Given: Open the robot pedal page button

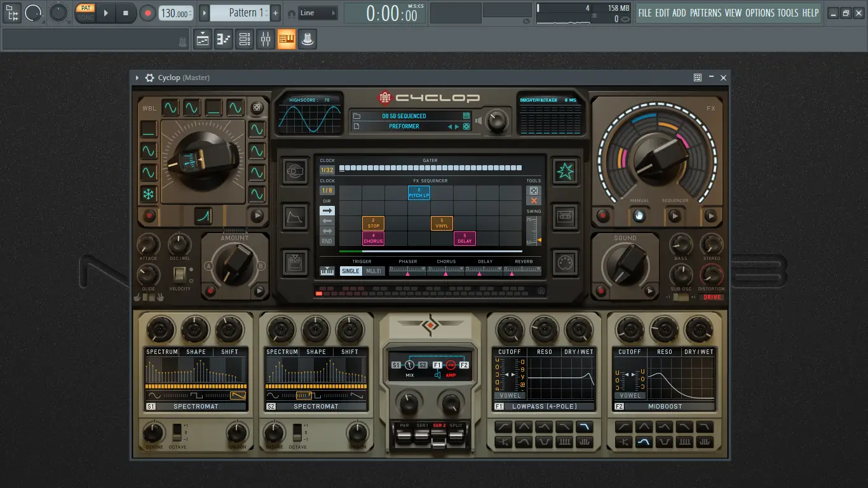Looking at the screenshot, I should click(295, 262).
